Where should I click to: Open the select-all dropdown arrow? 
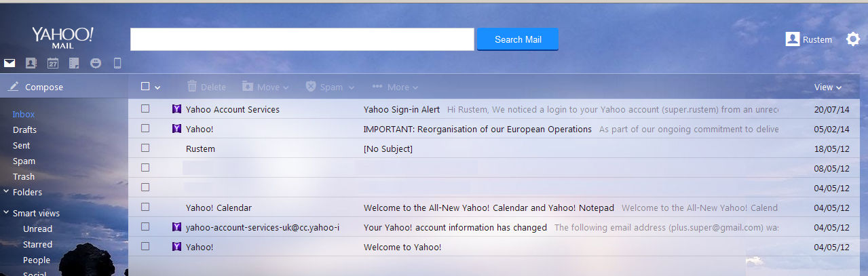tap(157, 87)
